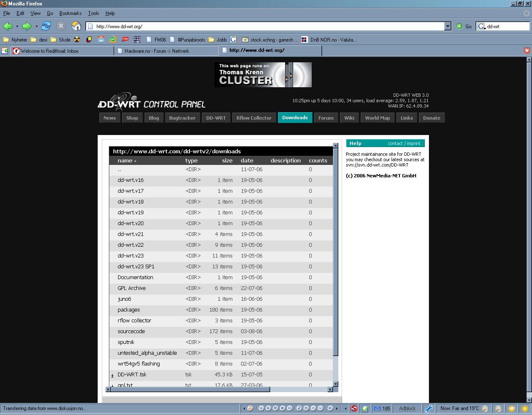532x415 pixels.
Task: Open the search engine selector dropdown
Action: tap(482, 26)
